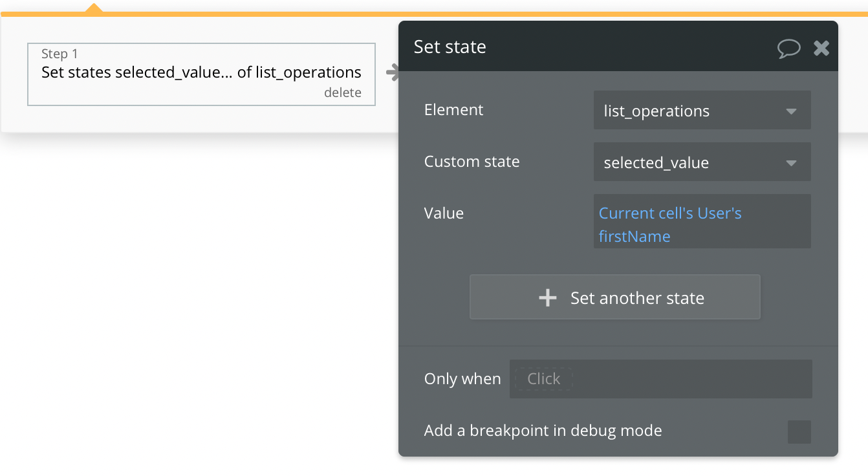The height and width of the screenshot is (476, 868).
Task: Click the Value label
Action: tap(444, 213)
